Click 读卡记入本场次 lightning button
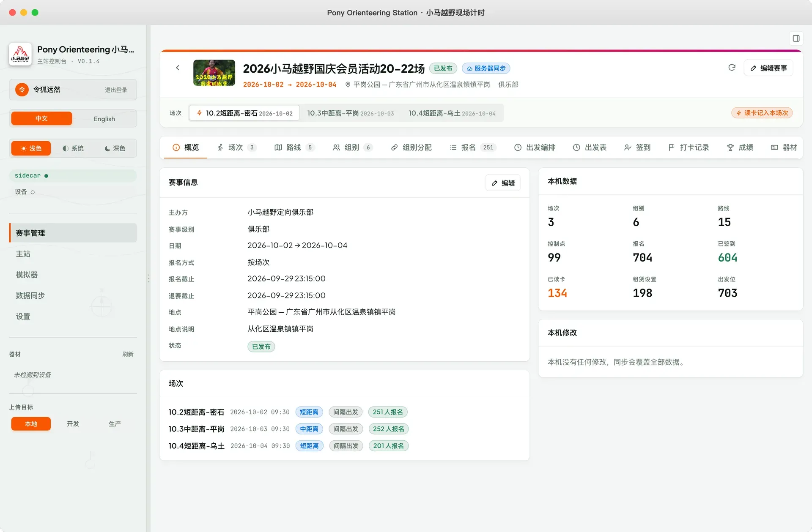This screenshot has width=812, height=532. (x=762, y=113)
